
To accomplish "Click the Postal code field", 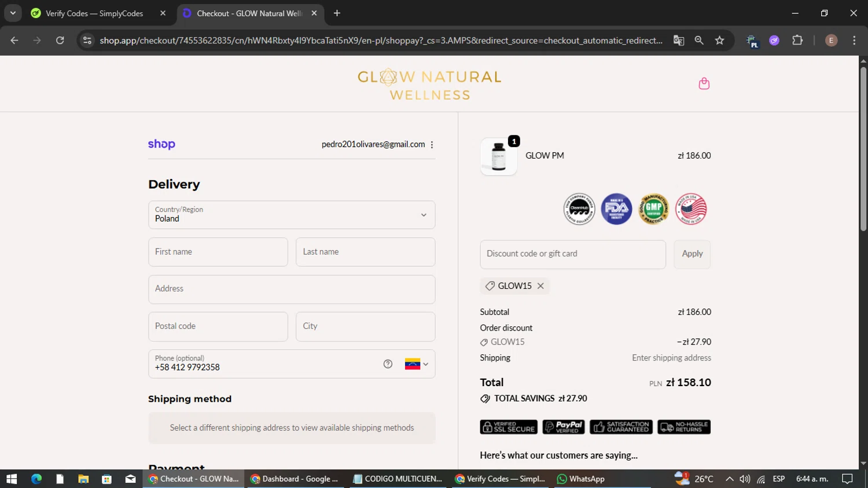I will tap(218, 326).
